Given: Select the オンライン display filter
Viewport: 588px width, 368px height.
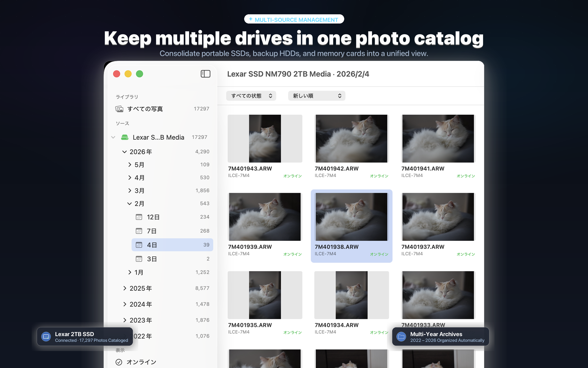Looking at the screenshot, I should point(162,362).
